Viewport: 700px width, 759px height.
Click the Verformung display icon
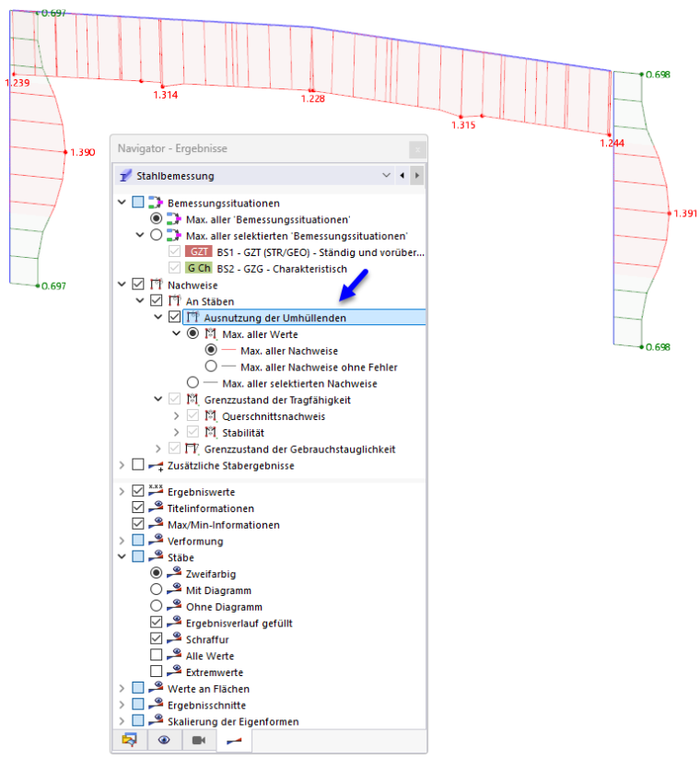pyautogui.click(x=156, y=540)
